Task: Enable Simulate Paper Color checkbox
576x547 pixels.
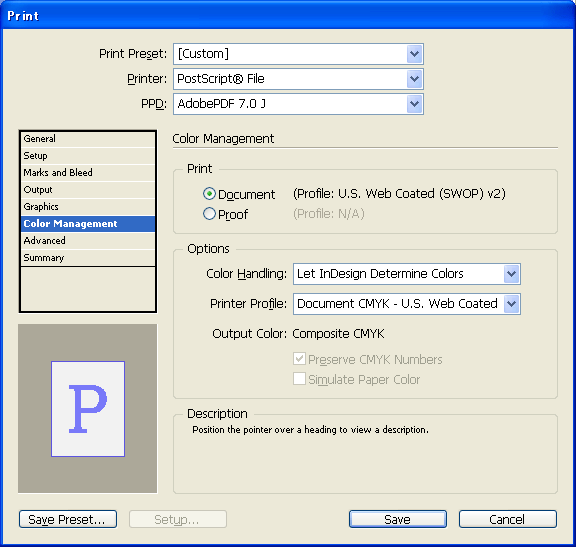Action: pyautogui.click(x=299, y=378)
